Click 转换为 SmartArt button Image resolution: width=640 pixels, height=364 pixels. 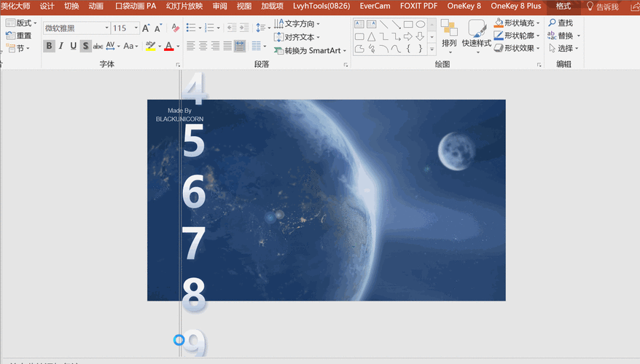311,50
